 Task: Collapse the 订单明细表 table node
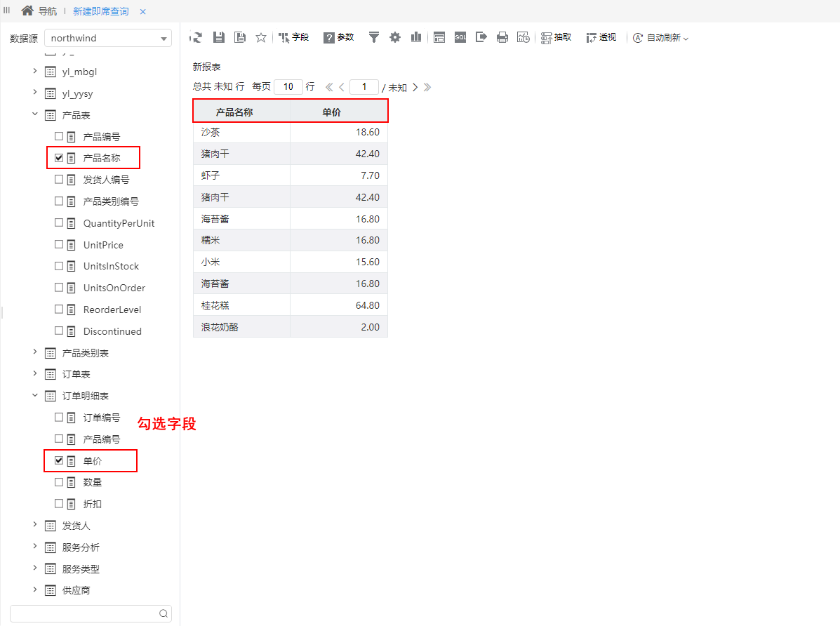click(35, 395)
